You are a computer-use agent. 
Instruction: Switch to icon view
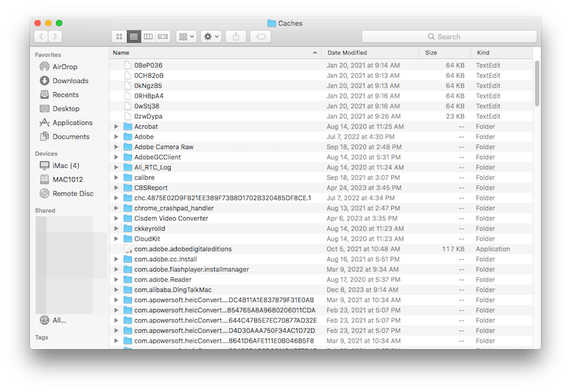tap(119, 36)
